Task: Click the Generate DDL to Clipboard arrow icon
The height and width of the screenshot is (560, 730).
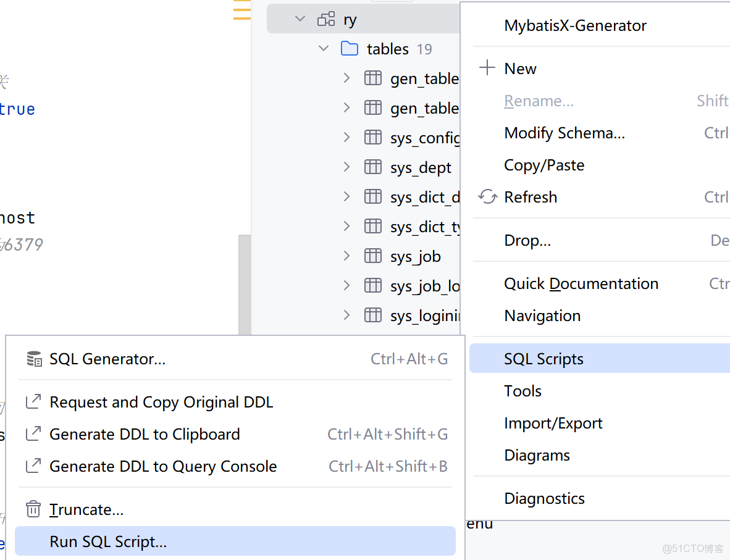Action: [x=33, y=433]
